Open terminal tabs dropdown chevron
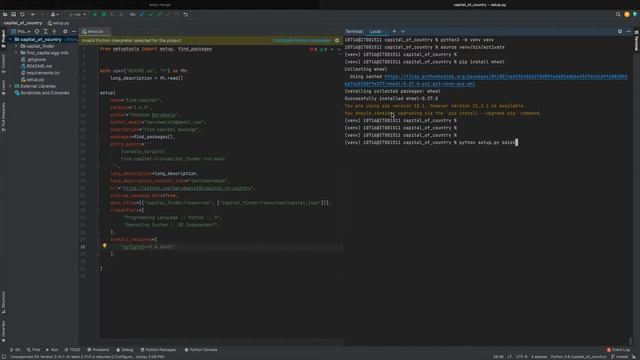Image resolution: width=640 pixels, height=360 pixels. (403, 31)
